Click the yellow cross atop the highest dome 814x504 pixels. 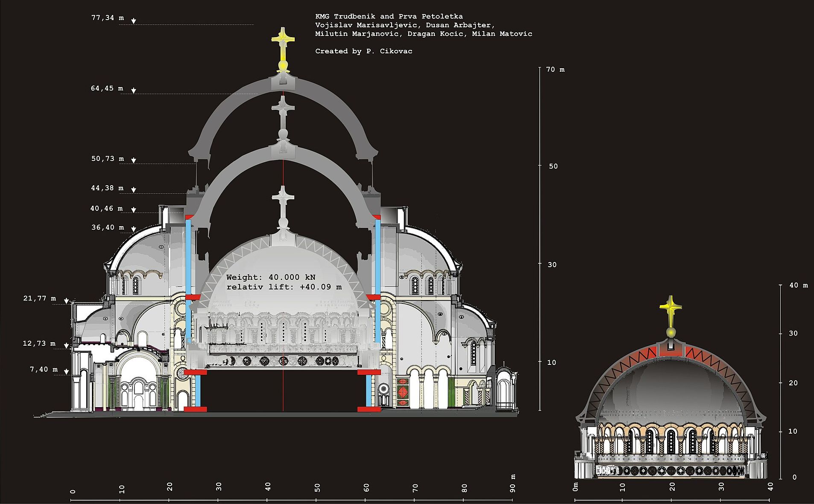coord(283,43)
